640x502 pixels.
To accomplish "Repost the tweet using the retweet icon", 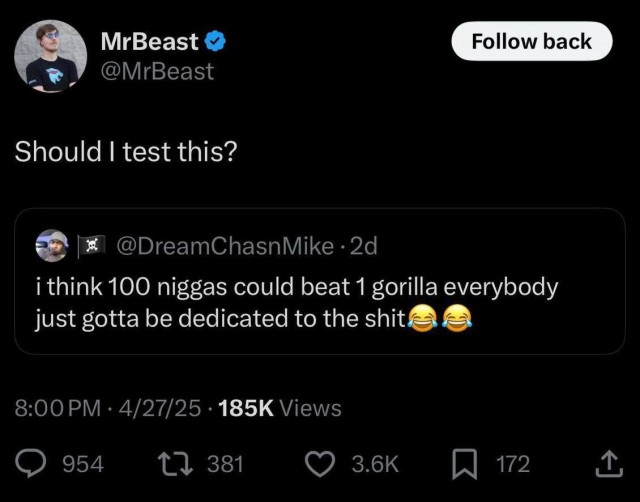I will (172, 464).
